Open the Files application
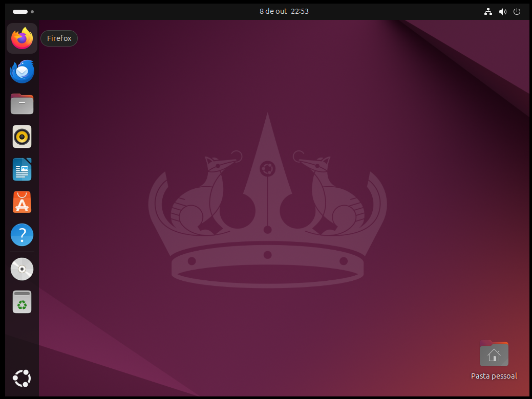532x399 pixels. point(22,104)
